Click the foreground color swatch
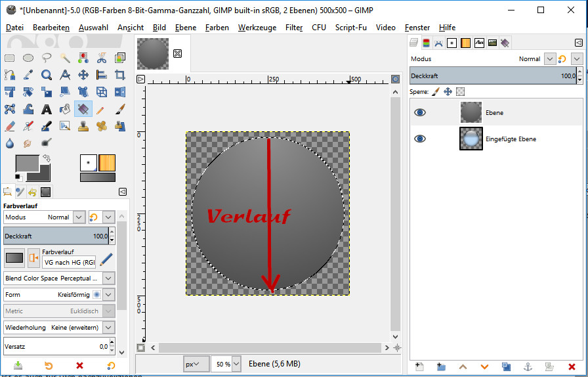 [x=26, y=164]
